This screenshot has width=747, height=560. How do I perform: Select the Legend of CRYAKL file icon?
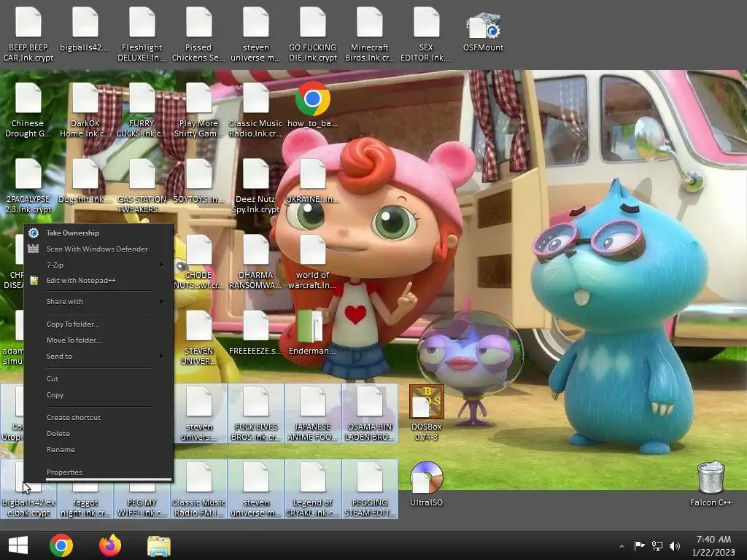(x=312, y=489)
